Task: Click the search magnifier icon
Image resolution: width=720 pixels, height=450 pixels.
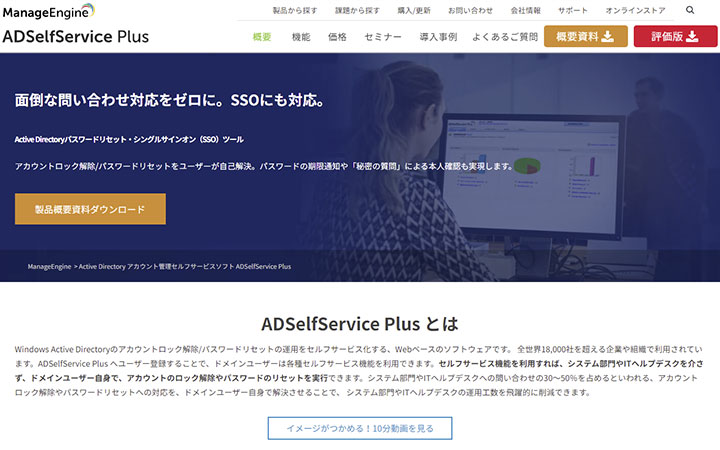Action: [690, 10]
